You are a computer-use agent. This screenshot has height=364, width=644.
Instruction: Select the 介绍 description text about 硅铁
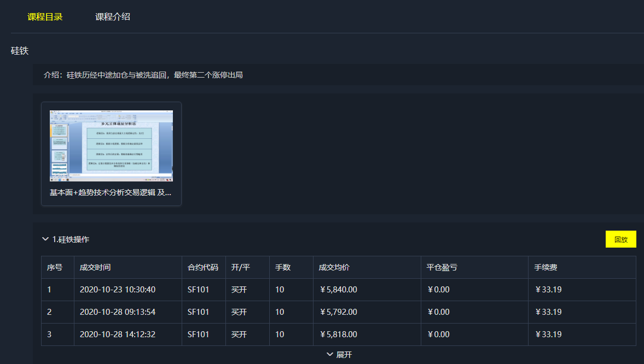coord(143,75)
